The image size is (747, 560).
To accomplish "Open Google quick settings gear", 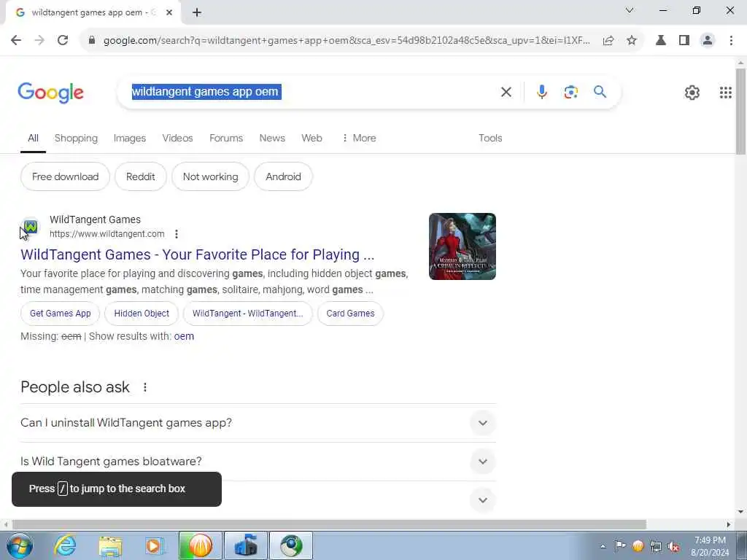I will pos(692,93).
